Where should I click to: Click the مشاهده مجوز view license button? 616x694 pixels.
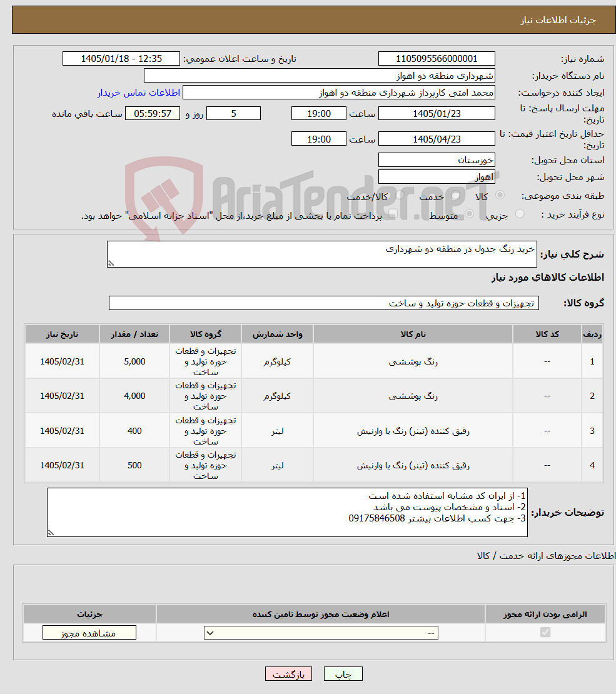[x=89, y=633]
